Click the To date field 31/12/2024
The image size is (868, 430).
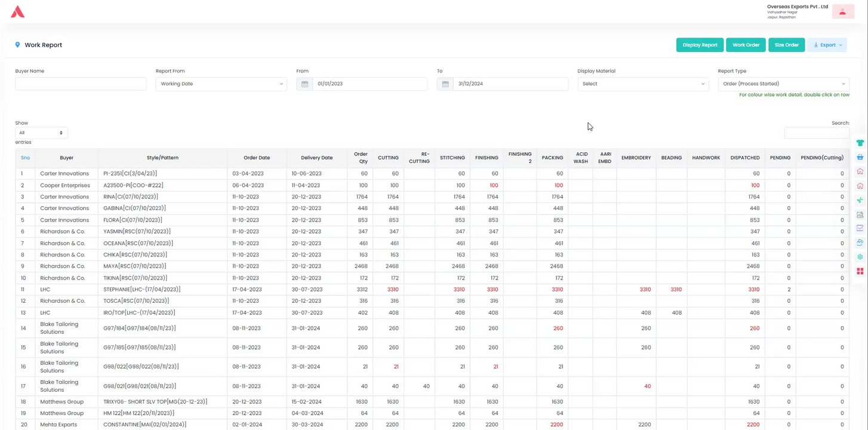[x=511, y=84]
